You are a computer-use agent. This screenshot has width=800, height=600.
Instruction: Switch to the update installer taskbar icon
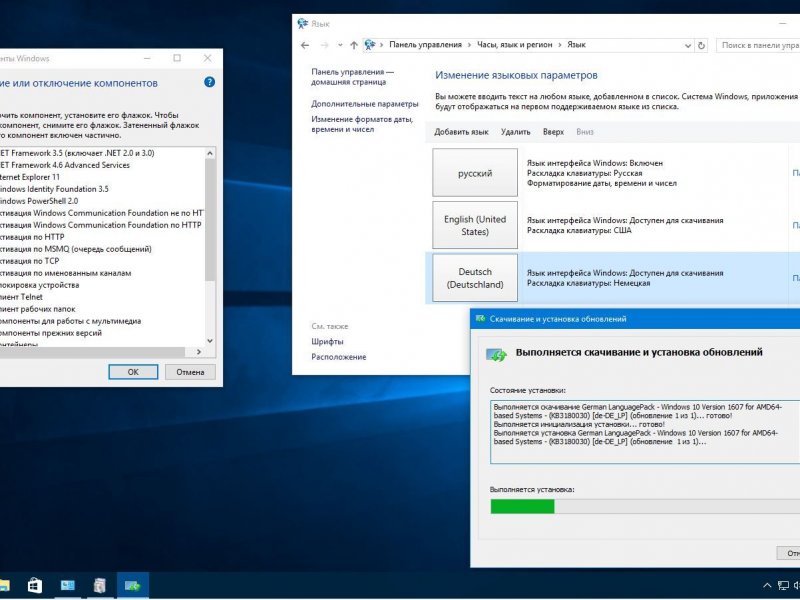pyautogui.click(x=133, y=585)
